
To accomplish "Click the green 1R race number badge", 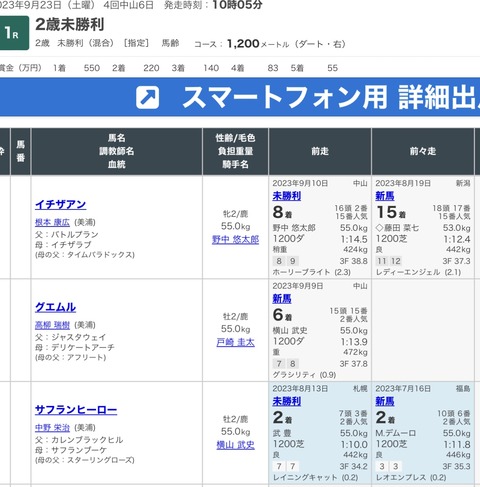I will tap(14, 33).
